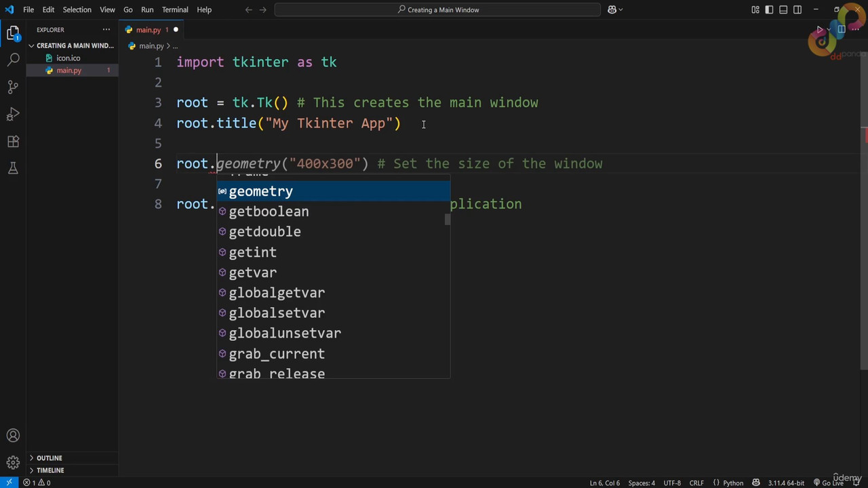Run the Python file with play button
The width and height of the screenshot is (868, 488).
click(x=819, y=30)
